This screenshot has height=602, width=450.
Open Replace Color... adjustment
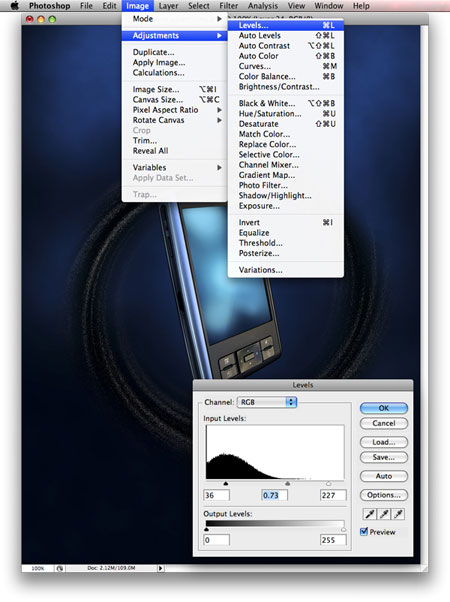(x=286, y=144)
